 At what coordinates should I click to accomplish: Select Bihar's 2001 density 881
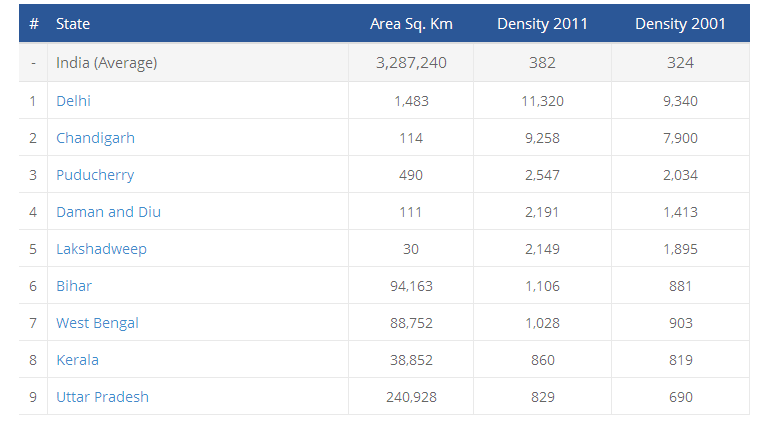(680, 286)
